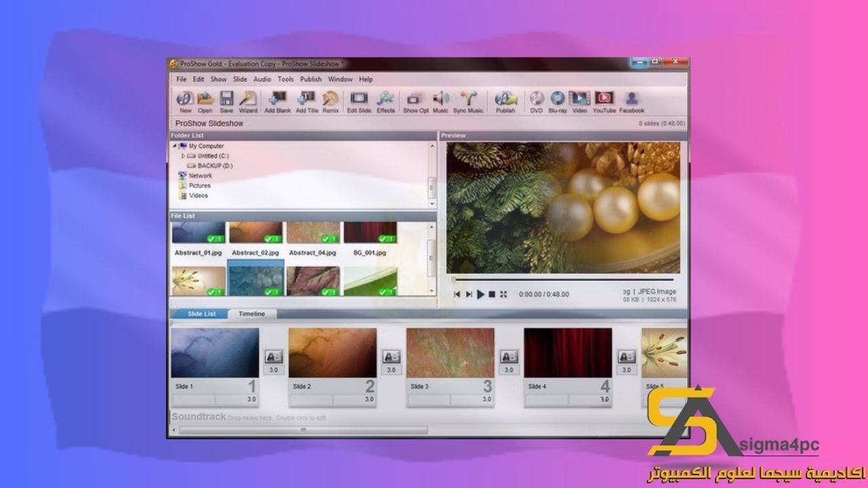Toggle full screen preview
Screen dimensions: 868x488
pos(503,294)
